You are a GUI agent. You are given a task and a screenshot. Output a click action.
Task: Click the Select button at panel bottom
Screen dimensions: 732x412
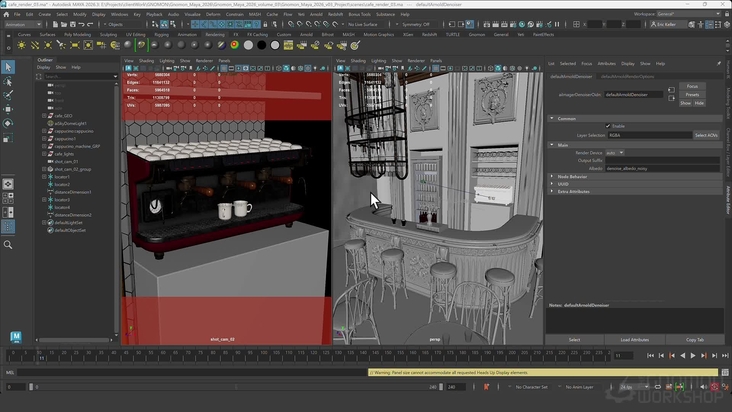click(x=574, y=340)
